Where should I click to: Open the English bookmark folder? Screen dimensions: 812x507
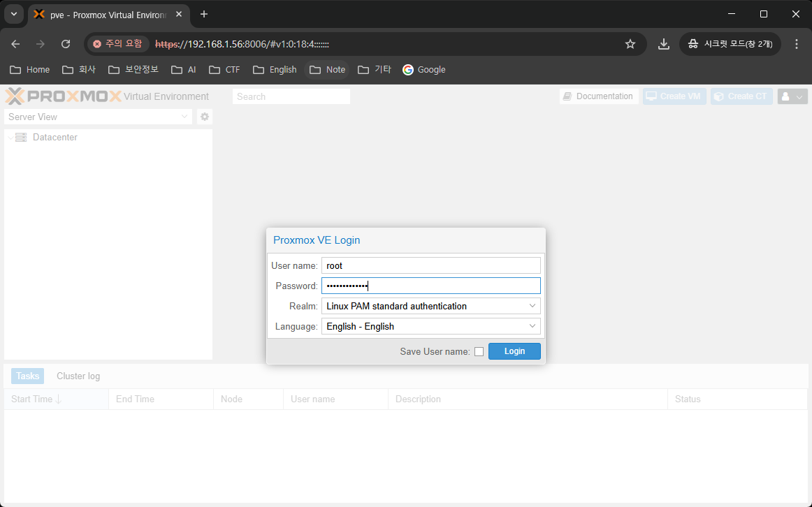click(275, 69)
